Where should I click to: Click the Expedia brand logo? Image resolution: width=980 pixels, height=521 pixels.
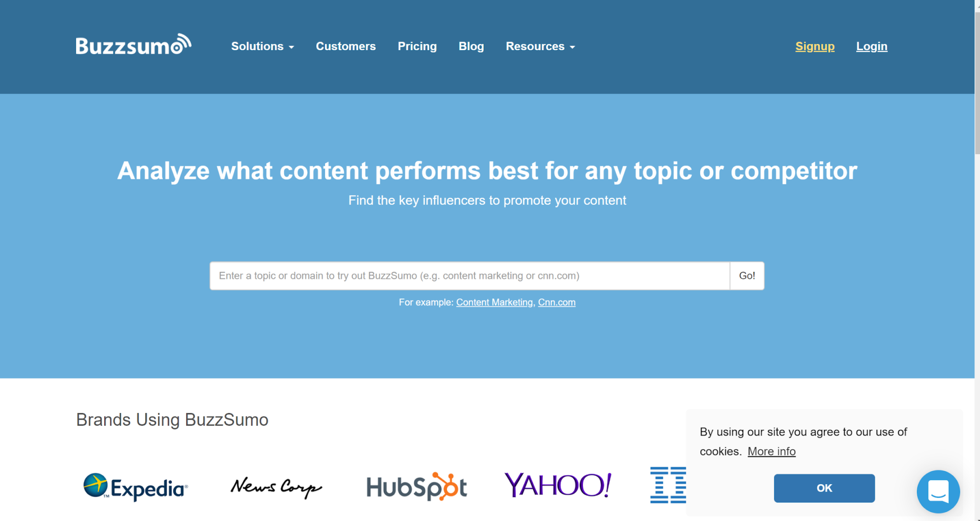(136, 487)
